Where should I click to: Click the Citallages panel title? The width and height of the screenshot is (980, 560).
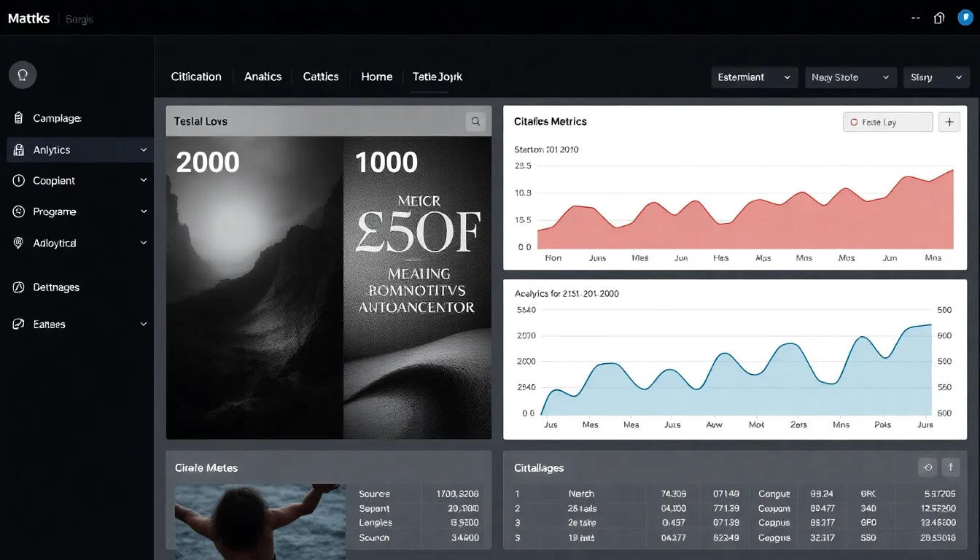click(539, 468)
